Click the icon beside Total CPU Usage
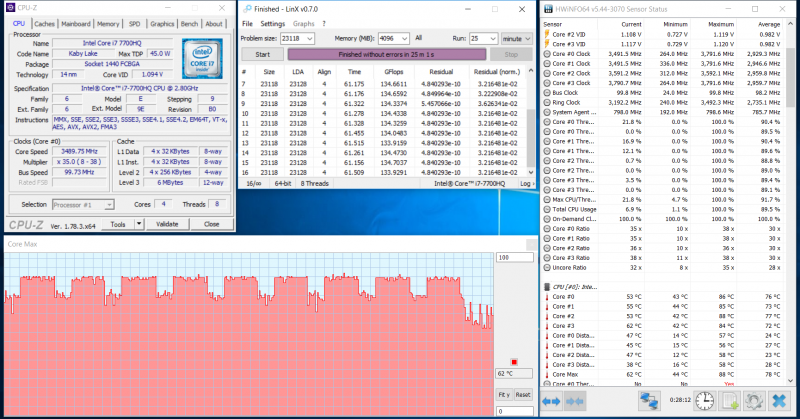This screenshot has width=800, height=419. [547, 209]
